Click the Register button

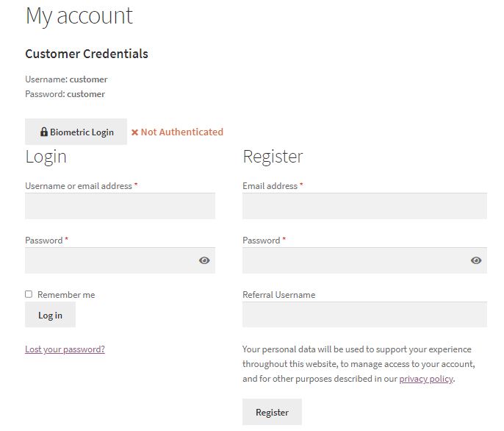[272, 412]
